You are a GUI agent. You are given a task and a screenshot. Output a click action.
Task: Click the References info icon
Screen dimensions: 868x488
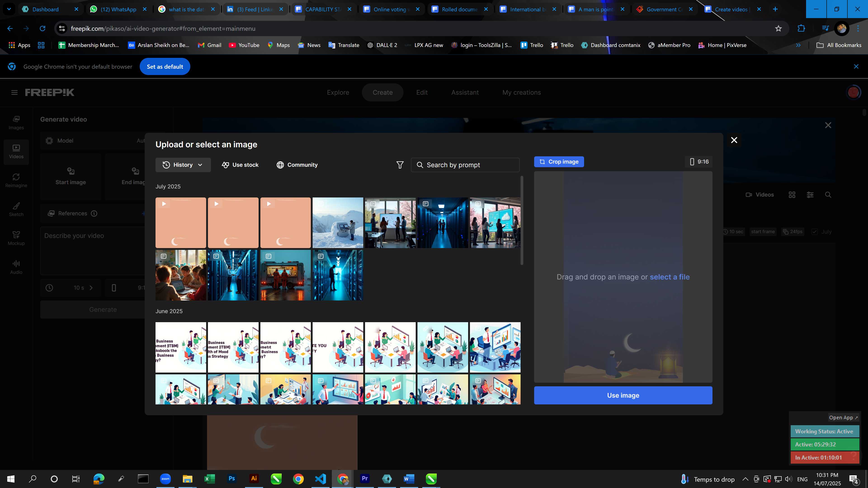[x=94, y=213]
